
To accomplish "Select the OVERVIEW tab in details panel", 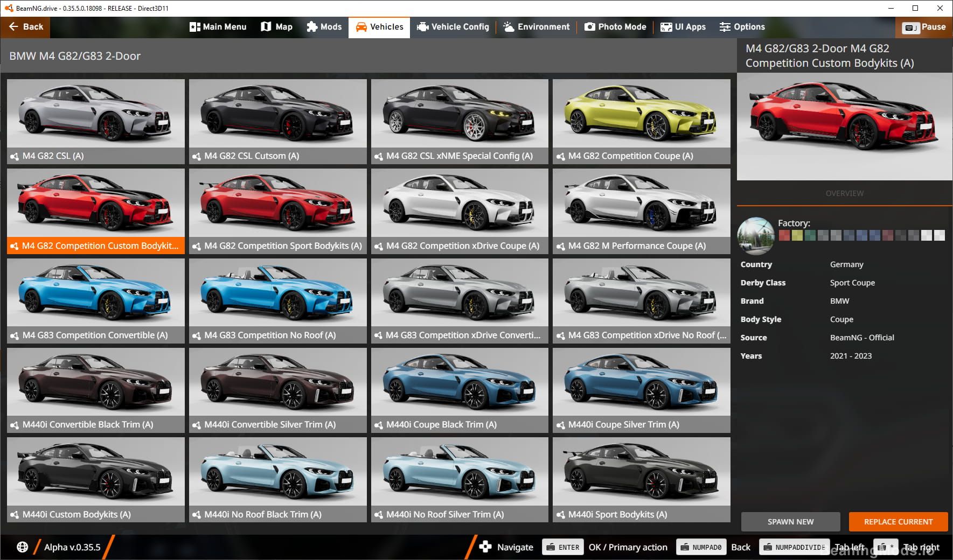I will 844,193.
